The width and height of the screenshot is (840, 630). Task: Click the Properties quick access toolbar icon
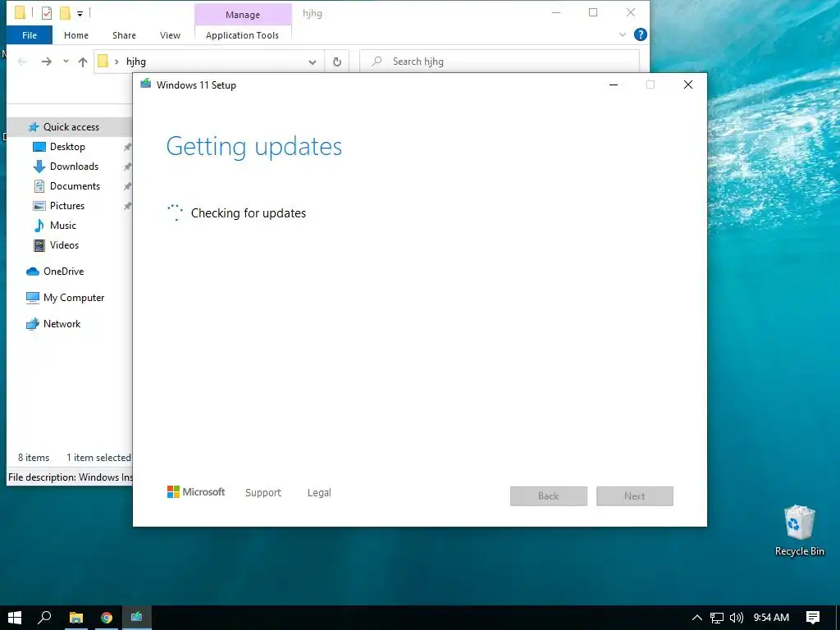[x=47, y=13]
